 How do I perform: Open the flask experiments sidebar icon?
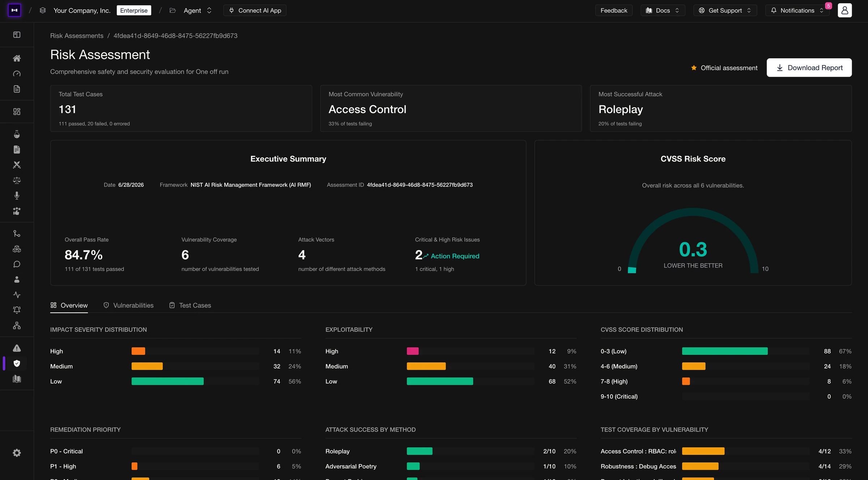click(17, 134)
